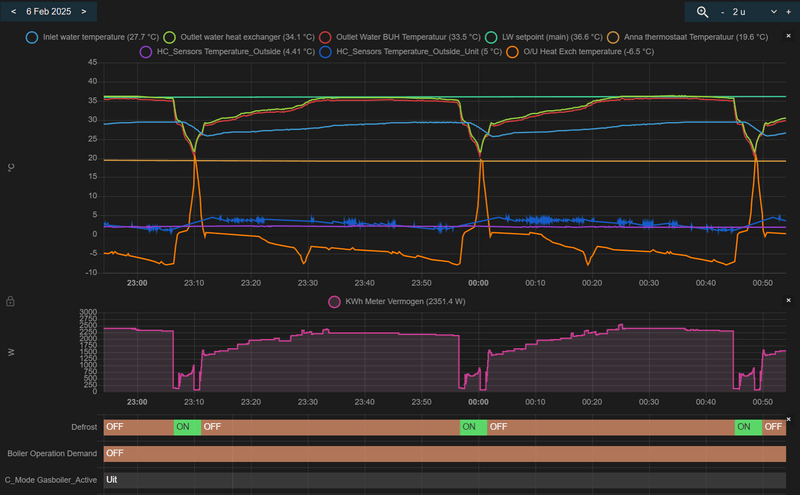
Task: Click the lock icon beside power chart
Action: pyautogui.click(x=10, y=301)
